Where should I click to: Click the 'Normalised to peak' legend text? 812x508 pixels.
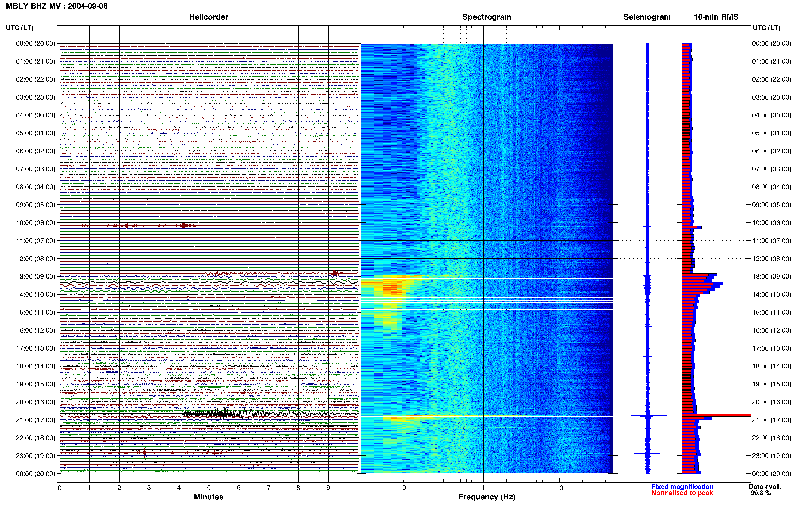(x=682, y=493)
